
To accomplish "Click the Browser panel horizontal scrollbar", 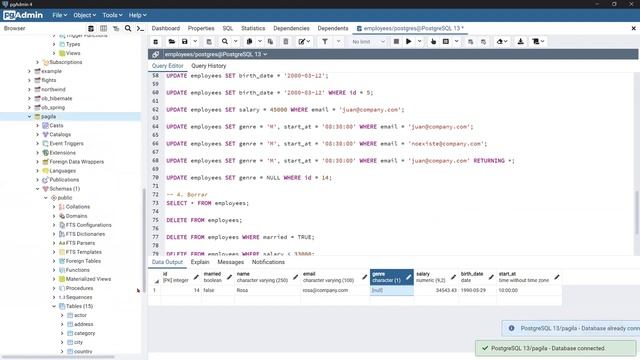I will click(57, 357).
